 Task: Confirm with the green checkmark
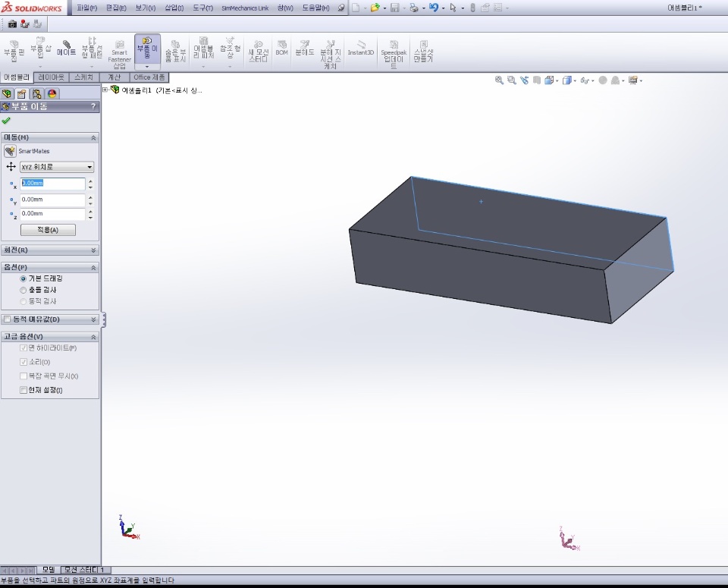pos(7,121)
